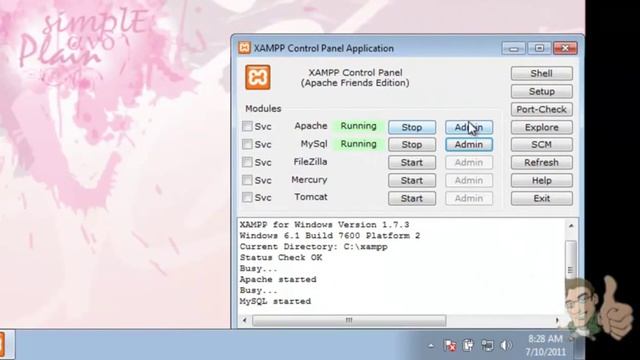This screenshot has width=640, height=360.
Task: Open Help in XAMPP panel
Action: 542,180
